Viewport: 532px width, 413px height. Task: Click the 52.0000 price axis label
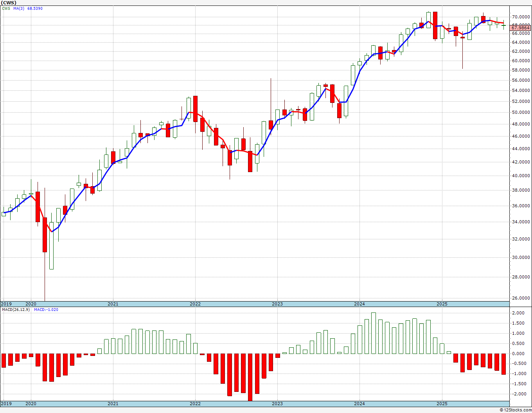521,102
